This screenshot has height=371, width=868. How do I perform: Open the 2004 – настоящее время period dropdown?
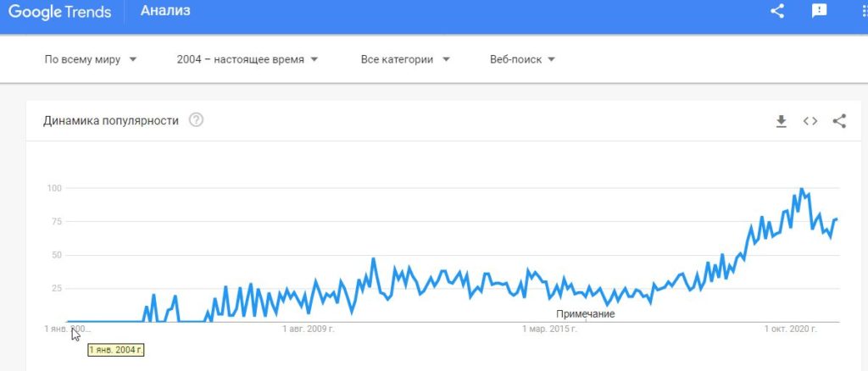pos(248,59)
